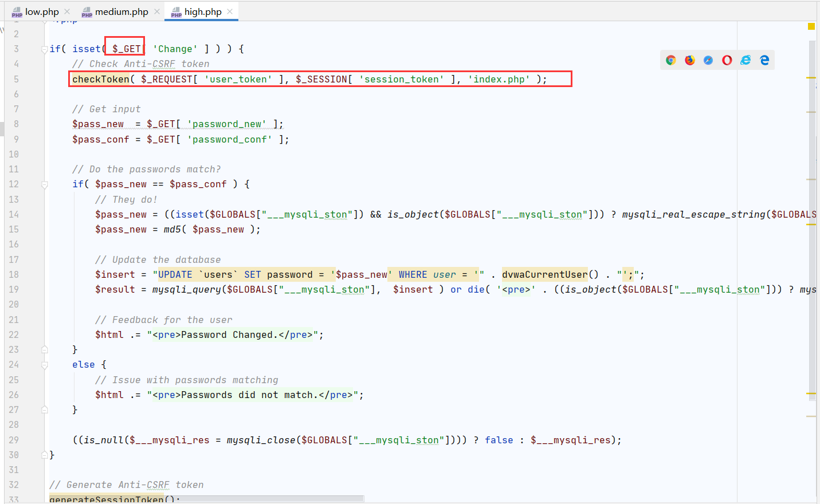Switch to the medium.php tab

[121, 11]
